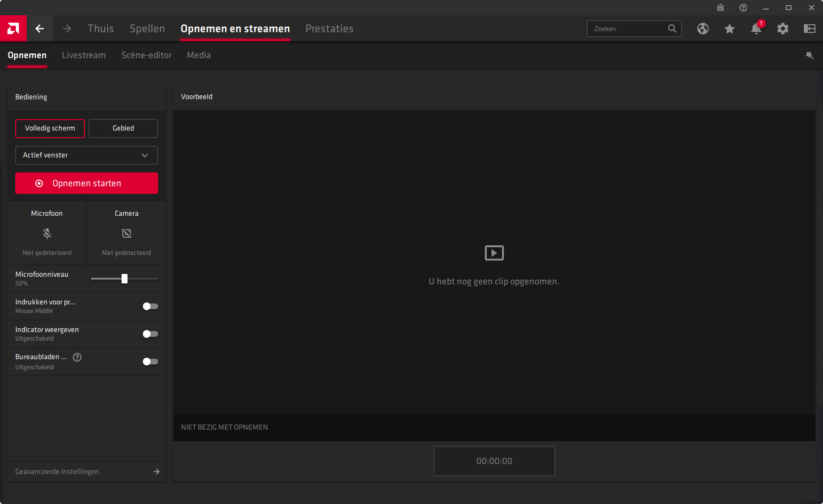Open the web browser globe icon
Screen dimensions: 823x504
coord(703,29)
